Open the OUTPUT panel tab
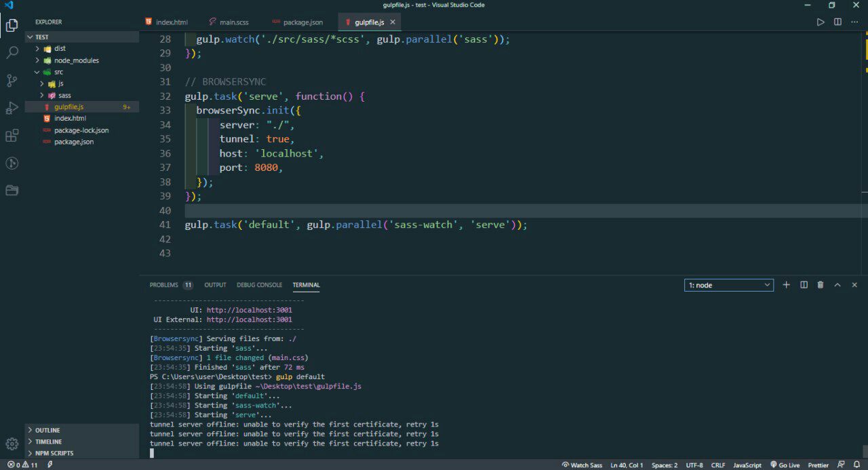 point(216,285)
